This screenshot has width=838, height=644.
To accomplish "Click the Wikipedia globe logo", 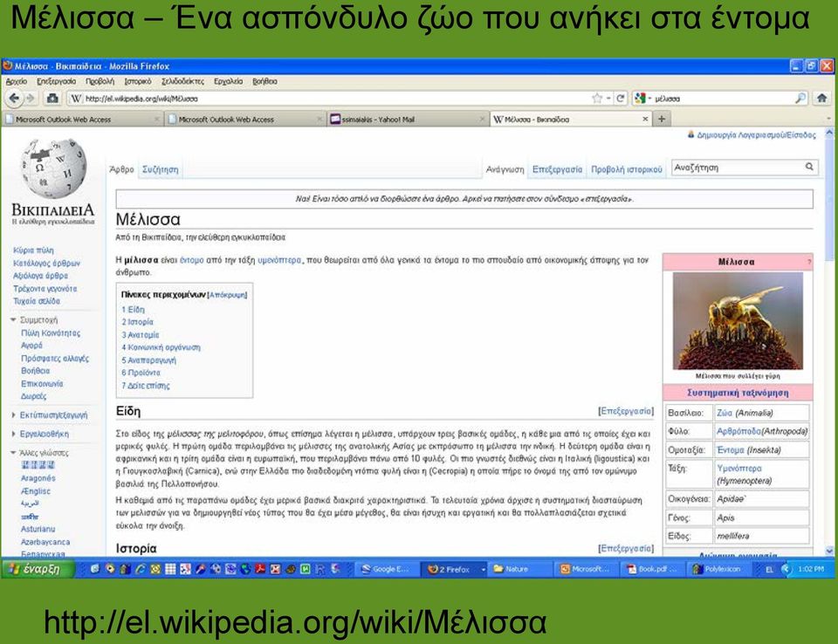I will [53, 168].
